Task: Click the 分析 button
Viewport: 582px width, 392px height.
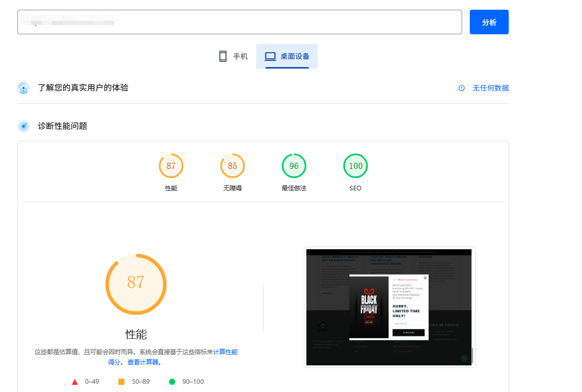Action: coord(489,21)
